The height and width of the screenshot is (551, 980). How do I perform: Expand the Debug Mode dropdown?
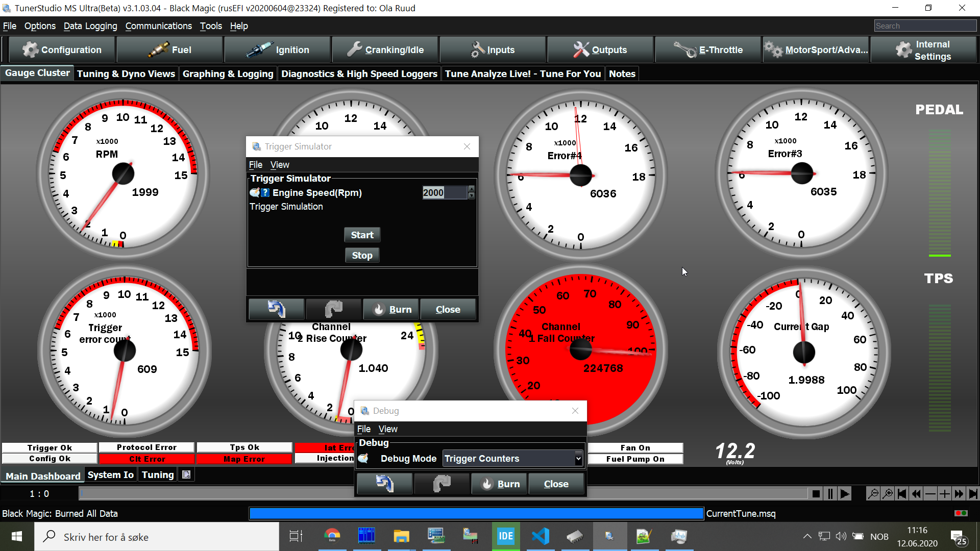coord(578,459)
